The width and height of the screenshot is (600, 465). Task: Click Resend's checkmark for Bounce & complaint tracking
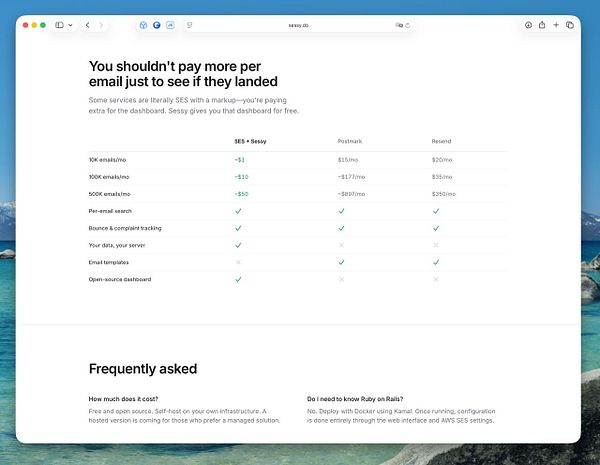click(x=435, y=228)
